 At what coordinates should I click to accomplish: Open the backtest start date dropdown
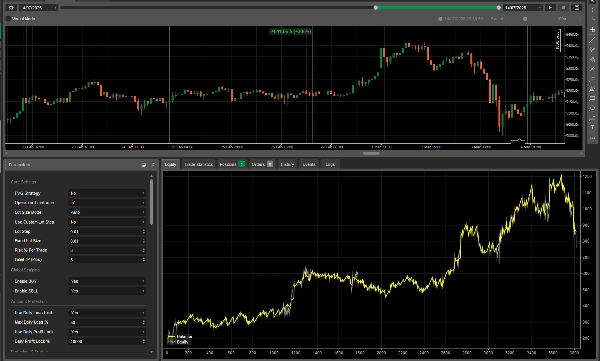coord(38,7)
